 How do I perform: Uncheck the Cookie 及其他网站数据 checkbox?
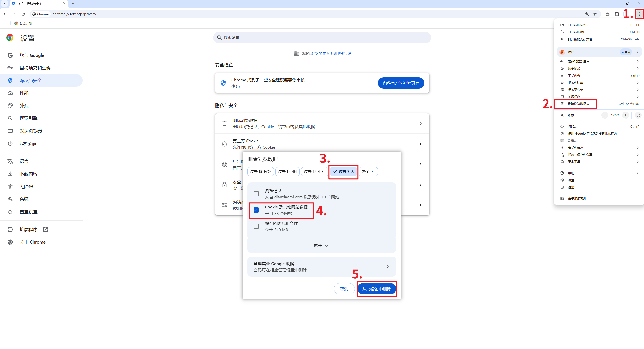pyautogui.click(x=256, y=210)
